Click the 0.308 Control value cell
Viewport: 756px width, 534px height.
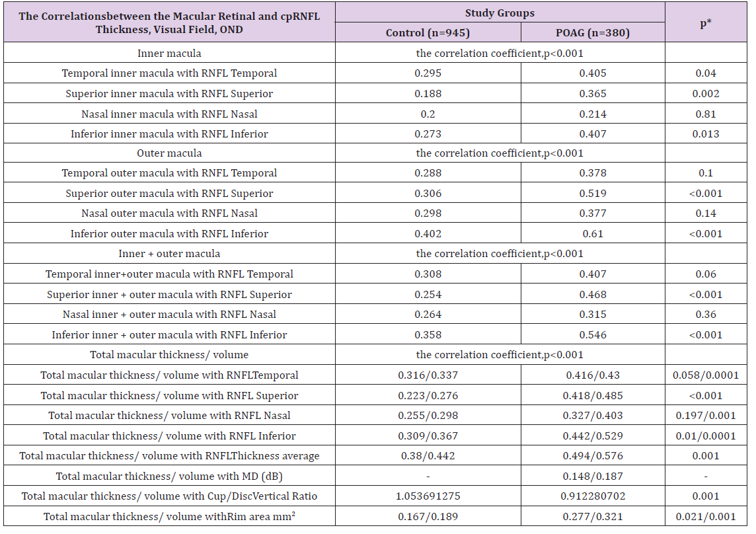click(x=428, y=274)
